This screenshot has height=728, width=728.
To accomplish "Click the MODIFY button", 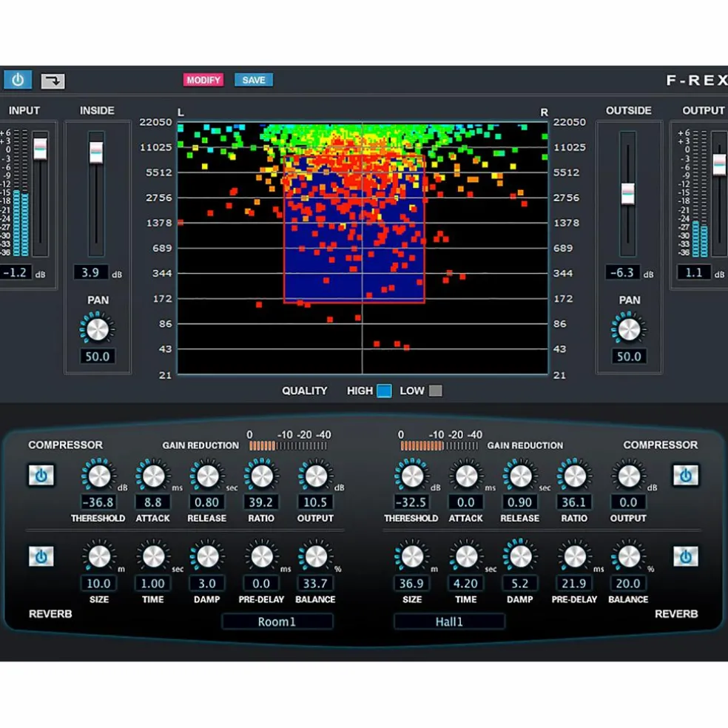I will pyautogui.click(x=203, y=80).
